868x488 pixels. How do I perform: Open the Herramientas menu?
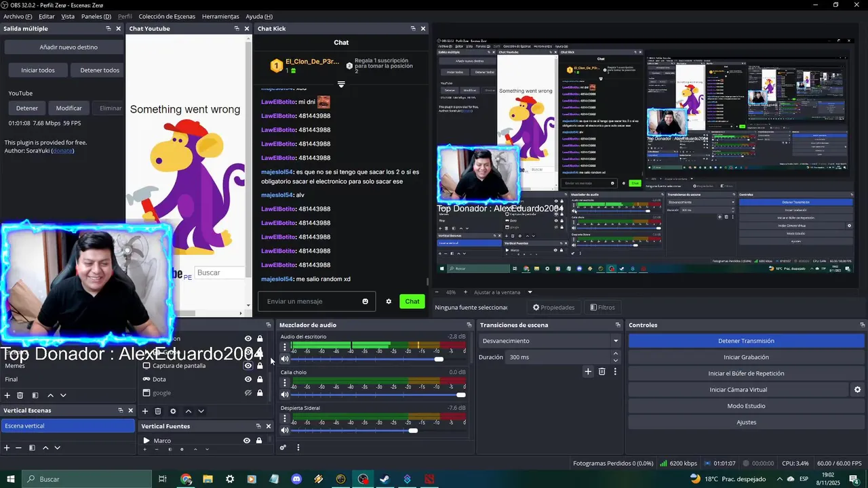220,16
